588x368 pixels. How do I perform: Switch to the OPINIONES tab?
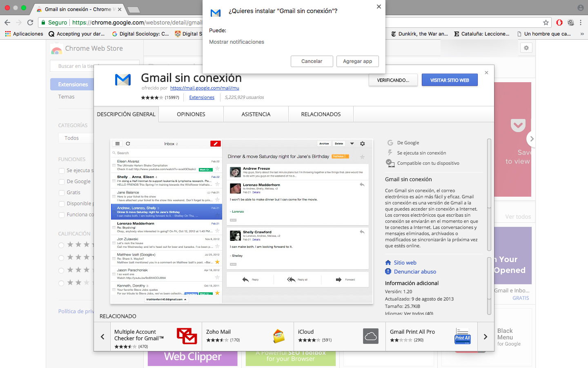[191, 114]
